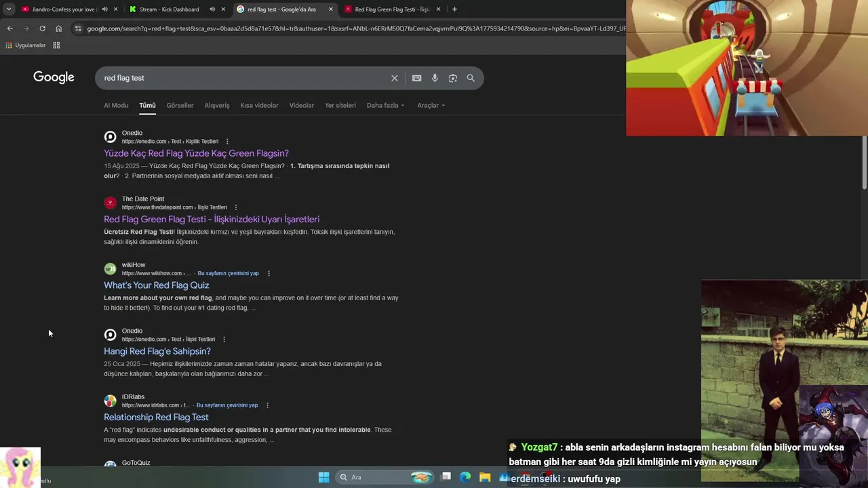Switch to Videolar results
This screenshot has width=868, height=488.
point(302,105)
